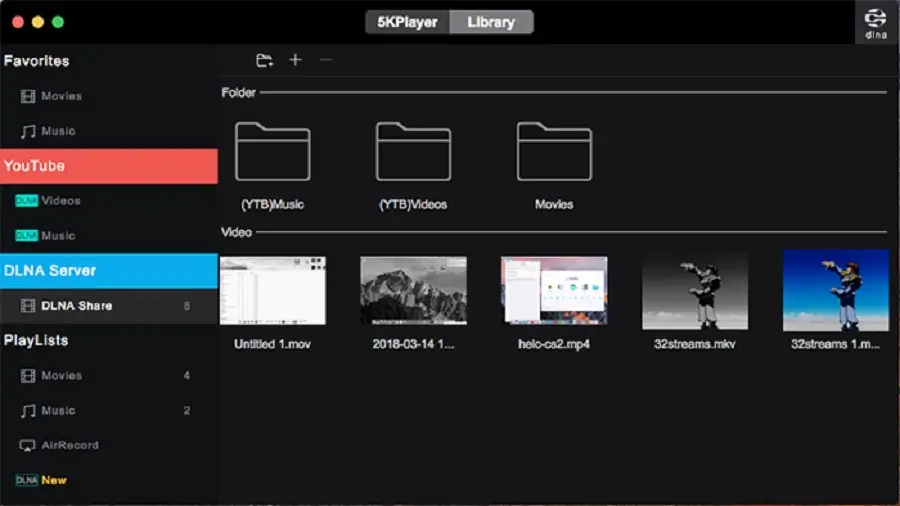
Task: Click the (YTB)Videos folder label
Action: coord(413,205)
